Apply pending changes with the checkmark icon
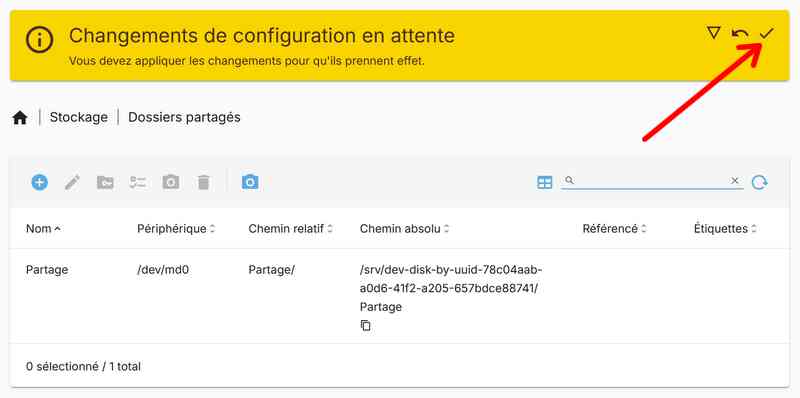This screenshot has width=800, height=398. pyautogui.click(x=766, y=34)
